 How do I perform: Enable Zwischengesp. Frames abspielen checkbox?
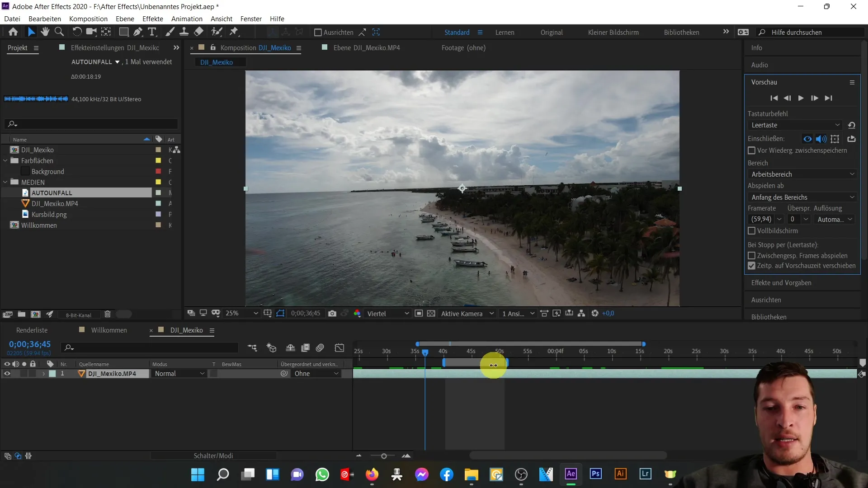point(752,255)
